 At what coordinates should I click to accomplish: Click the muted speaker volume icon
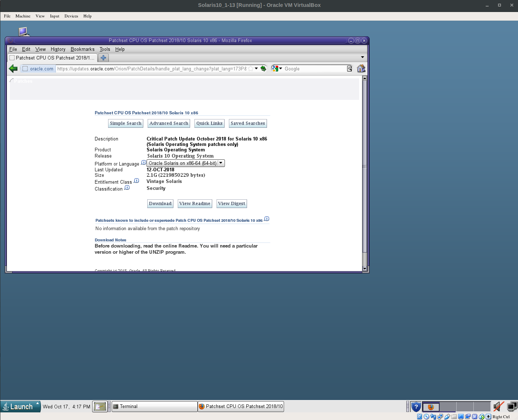tap(498, 407)
